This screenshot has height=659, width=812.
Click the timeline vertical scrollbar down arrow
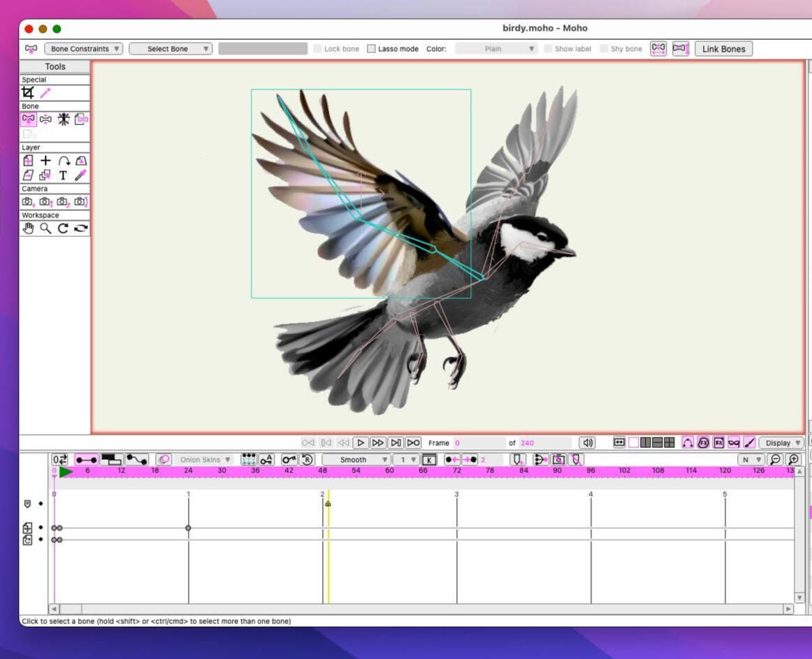pos(799,598)
